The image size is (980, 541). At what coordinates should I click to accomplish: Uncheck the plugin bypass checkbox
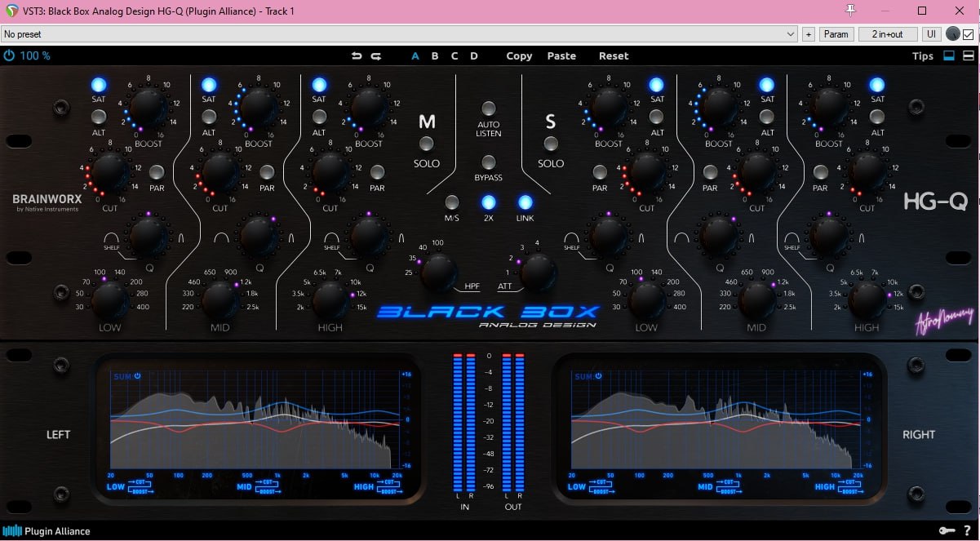[968, 34]
